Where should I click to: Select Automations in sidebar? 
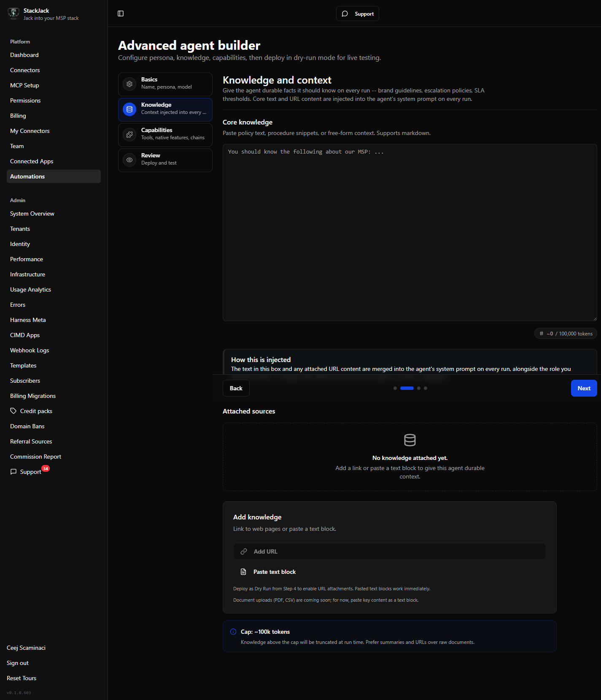pos(54,176)
